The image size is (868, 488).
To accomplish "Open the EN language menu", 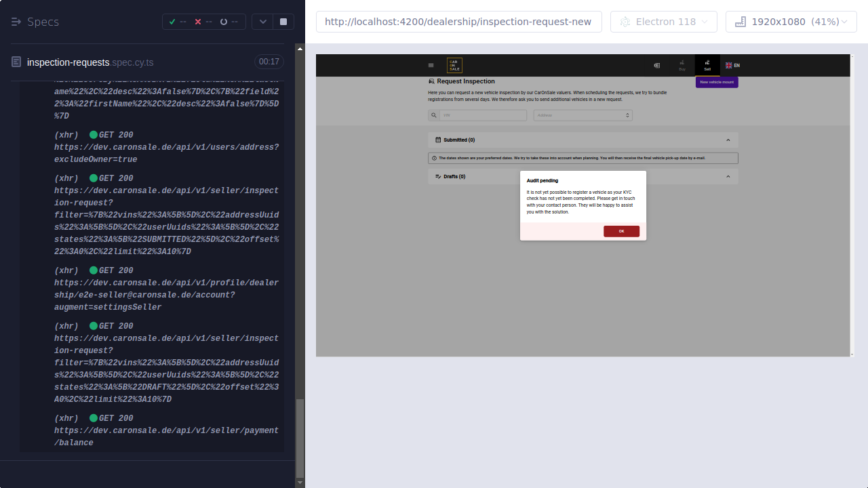I will pos(733,65).
